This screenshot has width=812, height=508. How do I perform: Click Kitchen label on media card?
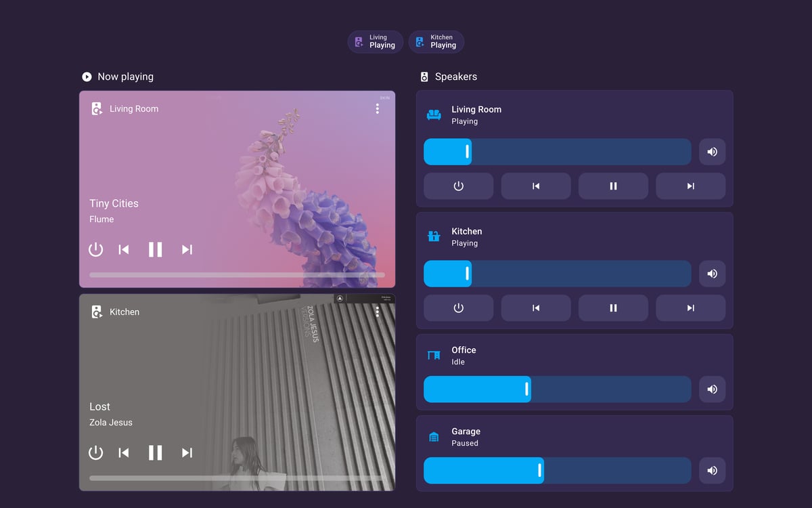125,312
